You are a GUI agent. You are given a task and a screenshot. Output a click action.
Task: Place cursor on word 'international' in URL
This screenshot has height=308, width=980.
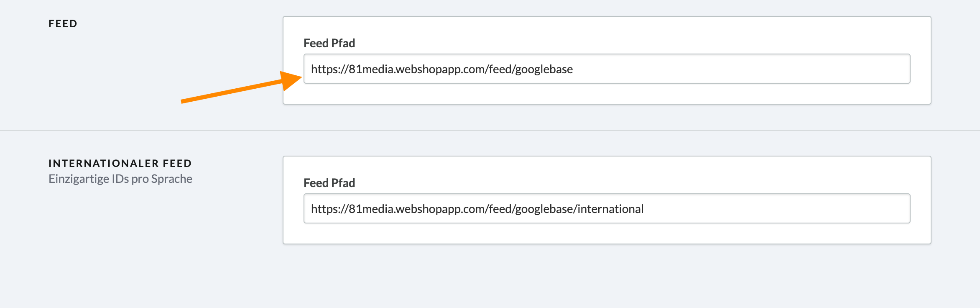click(611, 209)
